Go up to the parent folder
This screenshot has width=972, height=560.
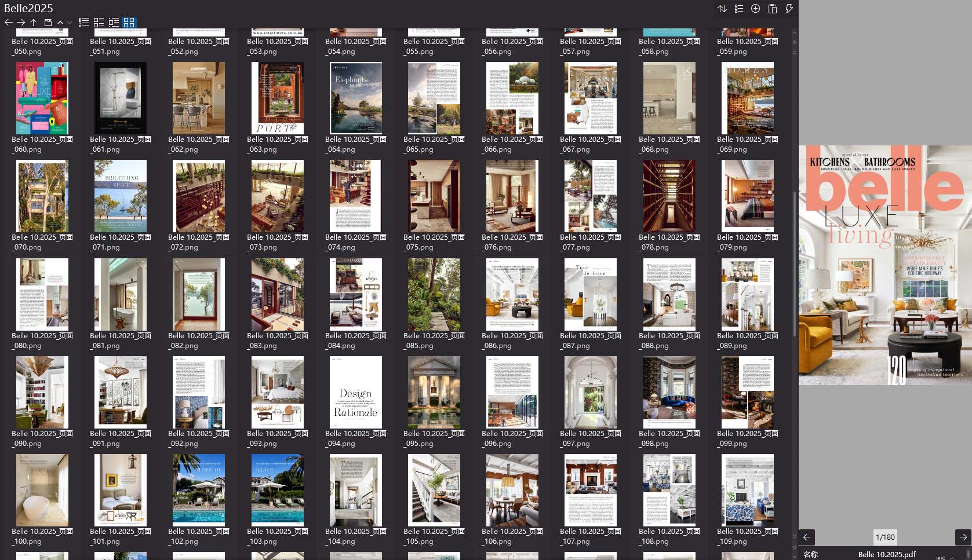34,23
